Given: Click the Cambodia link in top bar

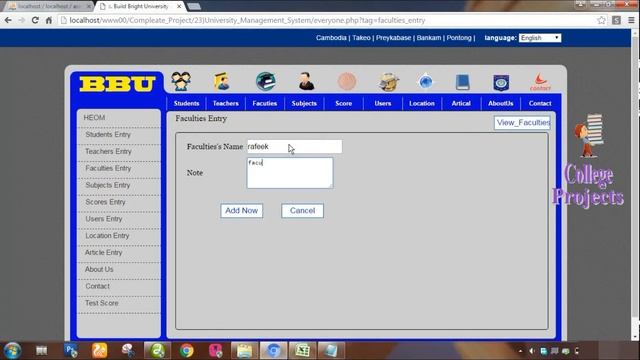Looking at the screenshot, I should point(331,38).
